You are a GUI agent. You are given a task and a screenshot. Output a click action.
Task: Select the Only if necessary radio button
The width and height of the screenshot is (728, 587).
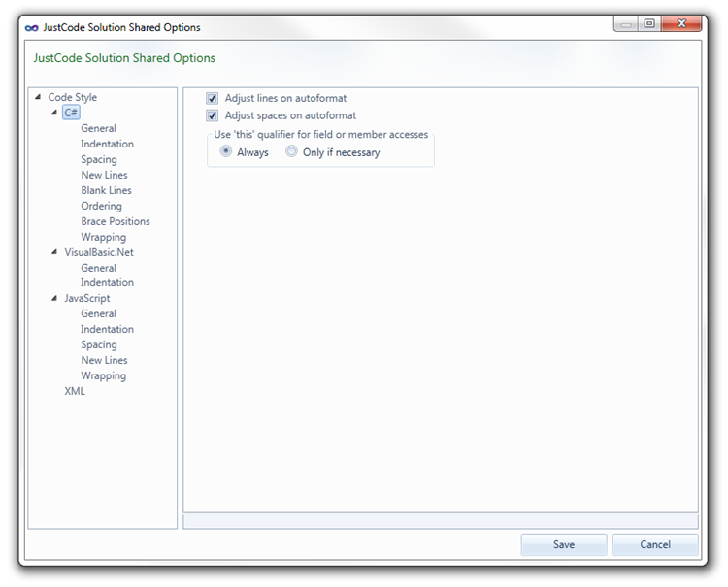[291, 151]
